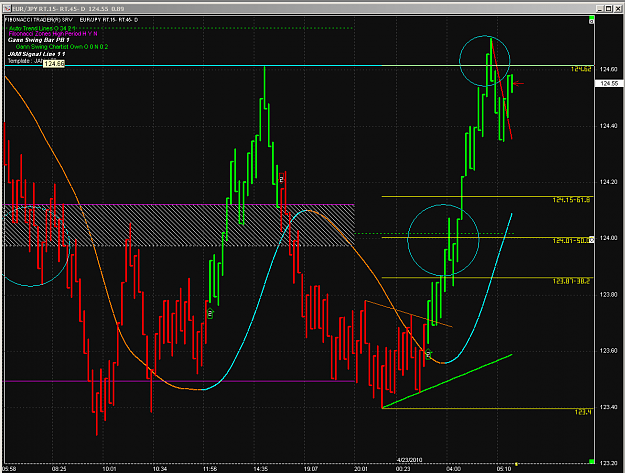Screen dimensions: 625x473
Task: Click the 10:01 time axis label
Action: coord(109,469)
